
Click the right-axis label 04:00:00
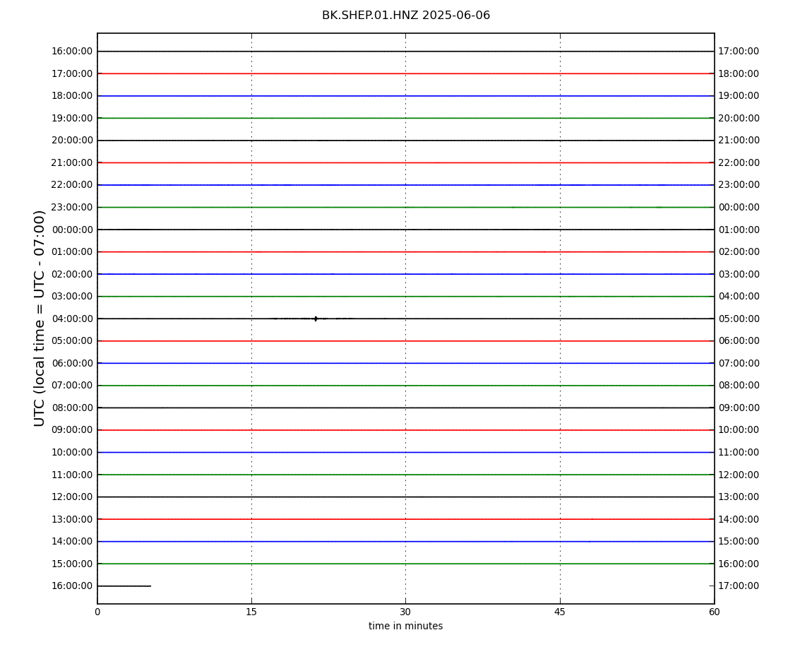click(x=739, y=297)
